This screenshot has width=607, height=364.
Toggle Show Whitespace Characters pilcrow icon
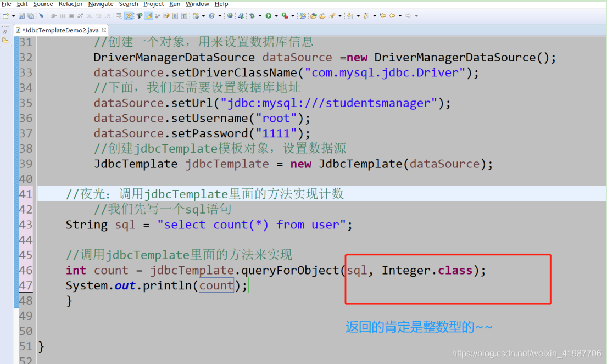point(184,16)
